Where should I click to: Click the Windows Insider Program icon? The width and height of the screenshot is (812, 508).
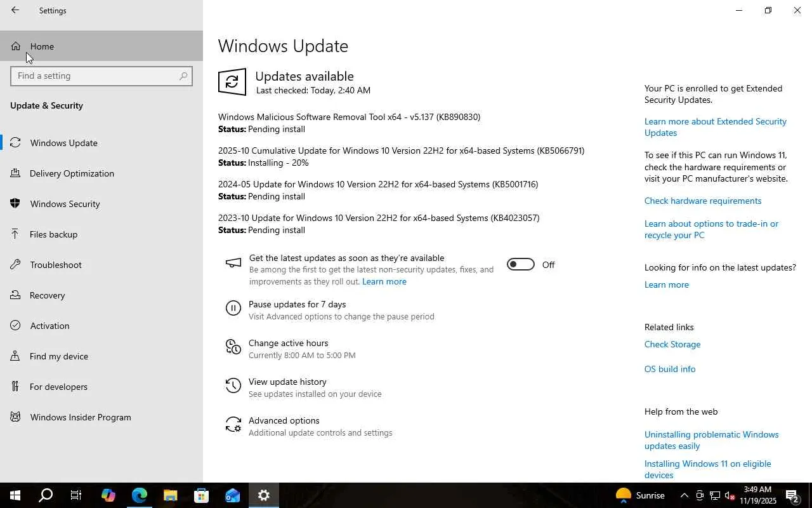[15, 417]
